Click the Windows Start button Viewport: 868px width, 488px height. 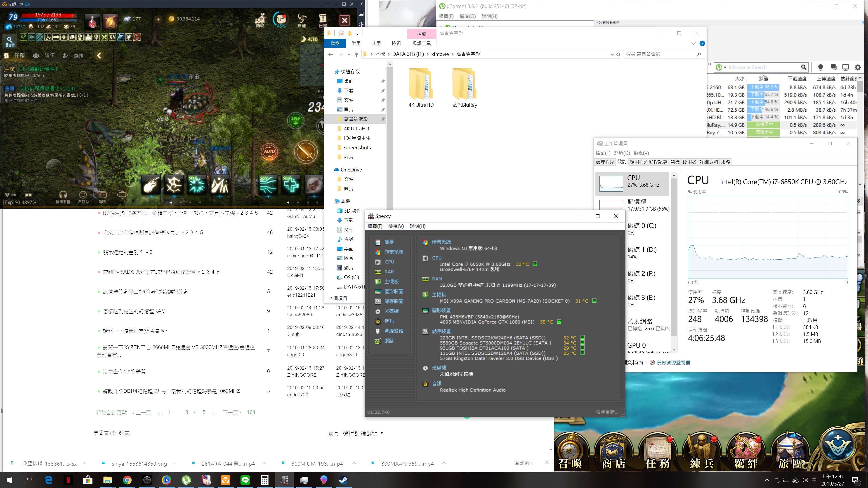tap(9, 480)
